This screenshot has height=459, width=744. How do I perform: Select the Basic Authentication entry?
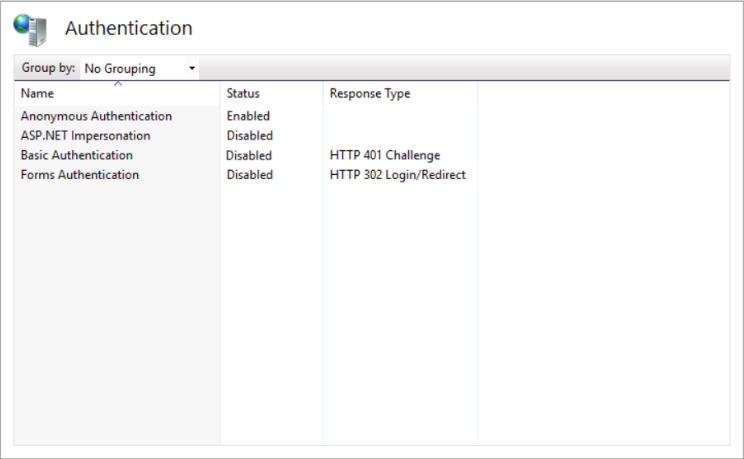[x=76, y=156]
